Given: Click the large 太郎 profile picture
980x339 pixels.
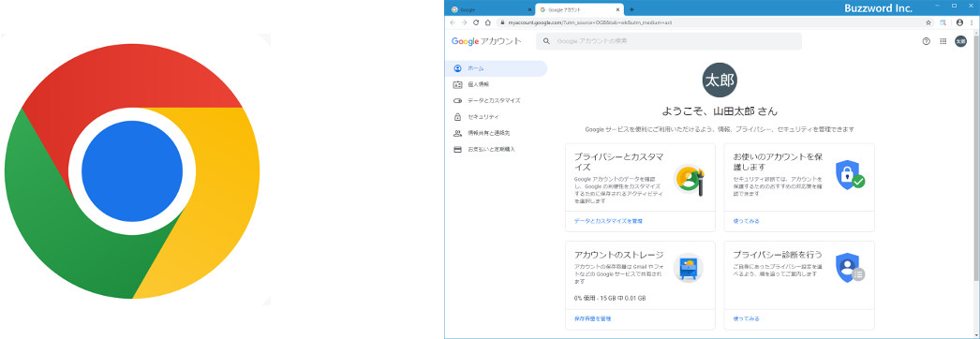Looking at the screenshot, I should coord(720,80).
